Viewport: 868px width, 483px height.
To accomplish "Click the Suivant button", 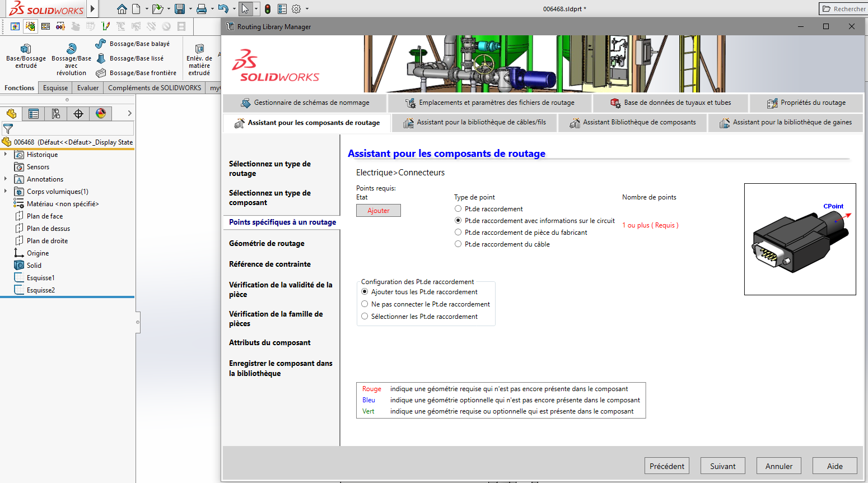I will pos(723,466).
